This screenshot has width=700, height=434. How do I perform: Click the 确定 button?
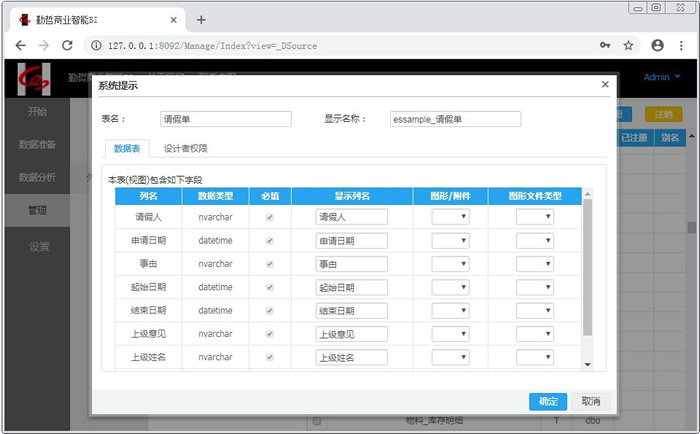coord(547,401)
